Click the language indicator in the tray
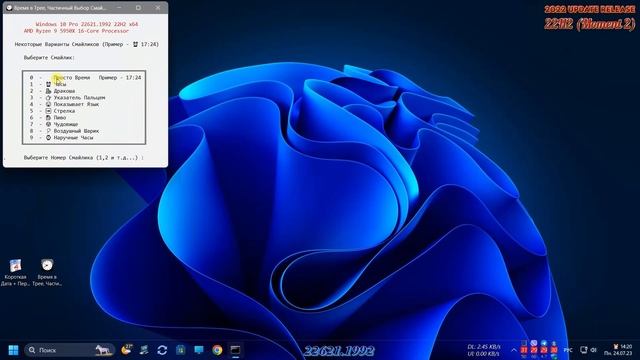 568,350
